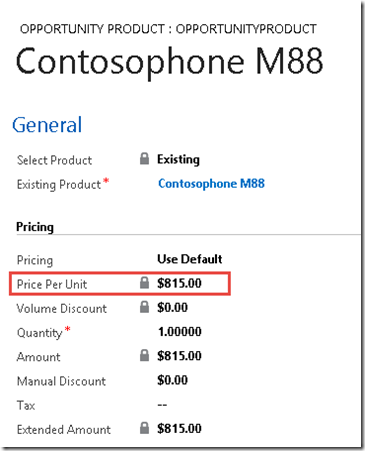Click the Amount $815.00 value
Viewport: 365px width, 451px height.
coord(179,356)
